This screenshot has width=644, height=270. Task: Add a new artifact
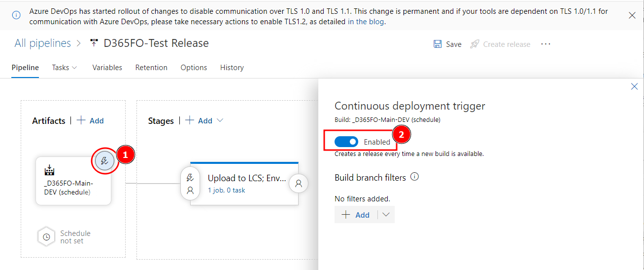[x=90, y=120]
